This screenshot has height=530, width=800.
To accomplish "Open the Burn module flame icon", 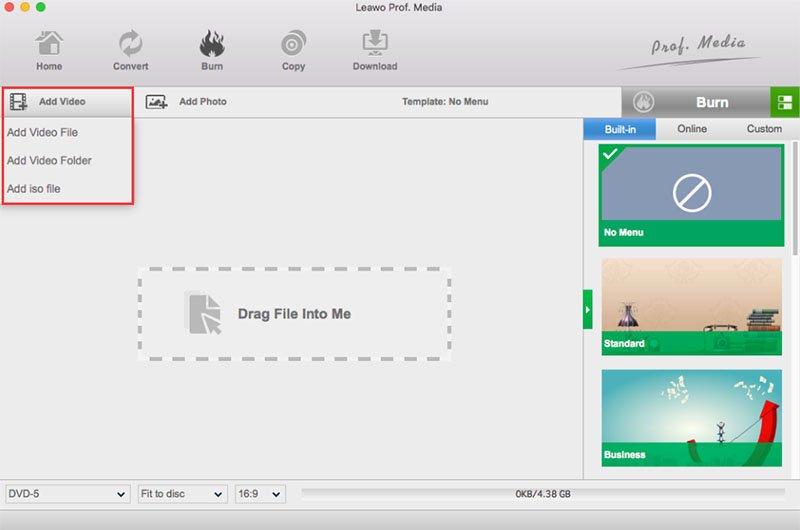I will pos(212,43).
